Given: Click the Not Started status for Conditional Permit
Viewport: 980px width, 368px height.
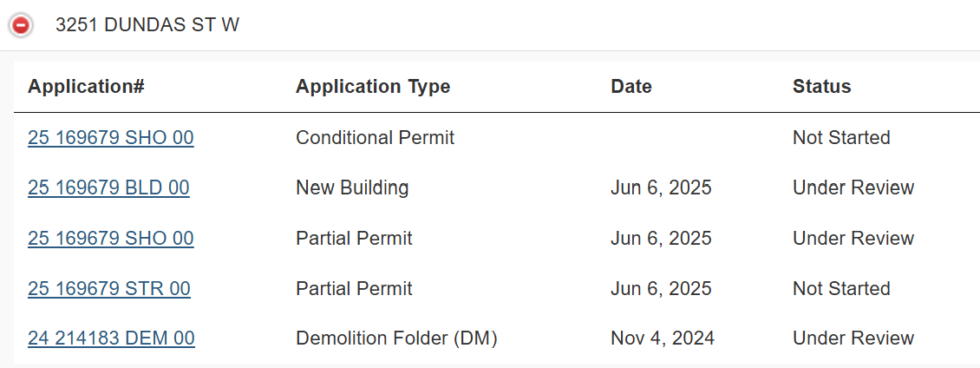Looking at the screenshot, I should 841,138.
